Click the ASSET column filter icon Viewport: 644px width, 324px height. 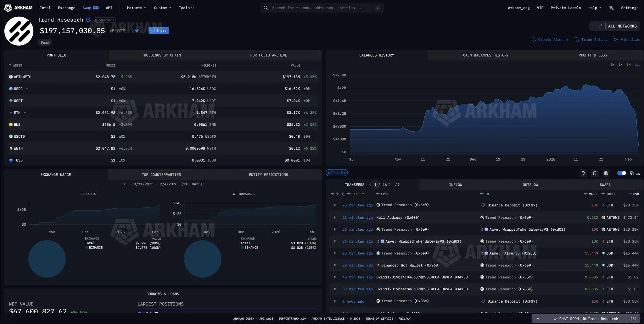pyautogui.click(x=10, y=65)
